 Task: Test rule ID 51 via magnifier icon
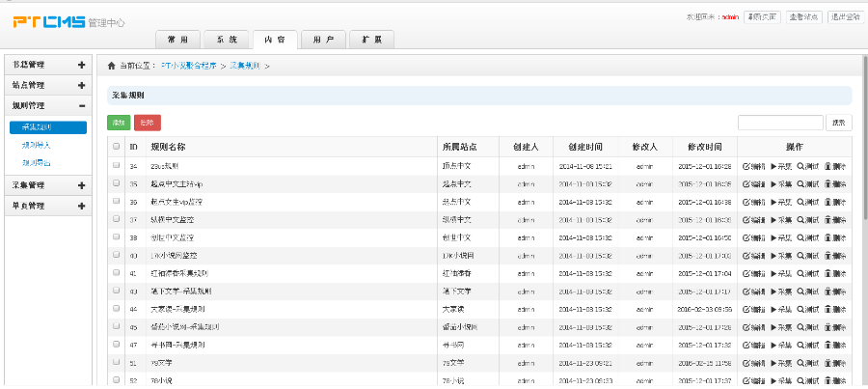(x=800, y=363)
